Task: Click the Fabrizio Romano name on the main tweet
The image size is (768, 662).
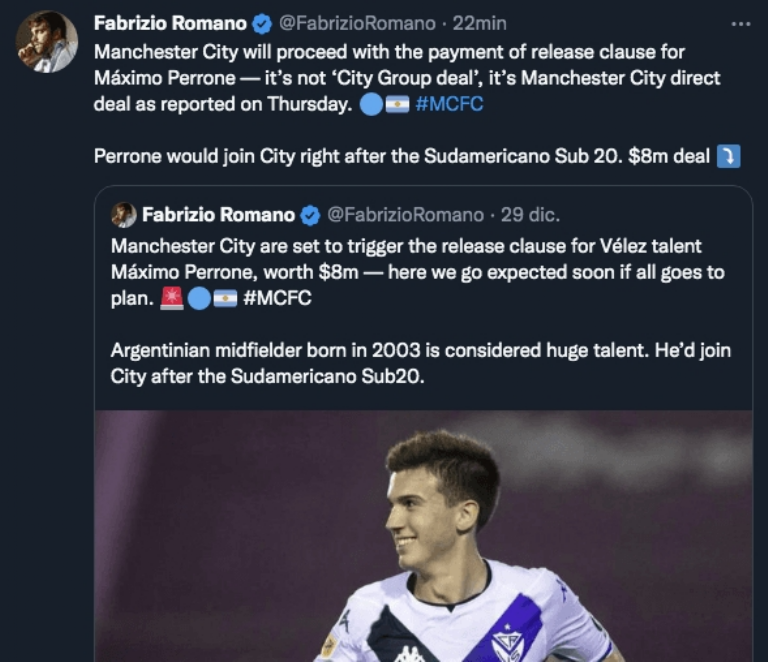Action: (x=170, y=23)
